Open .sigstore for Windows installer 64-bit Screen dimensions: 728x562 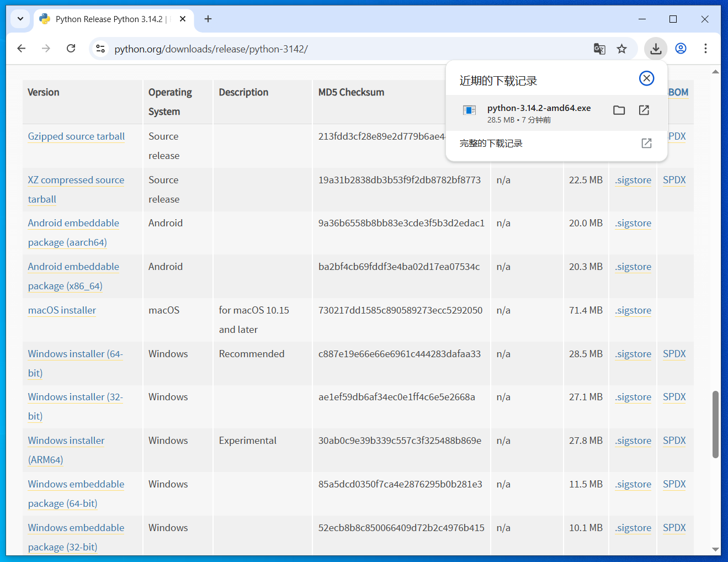tap(633, 354)
